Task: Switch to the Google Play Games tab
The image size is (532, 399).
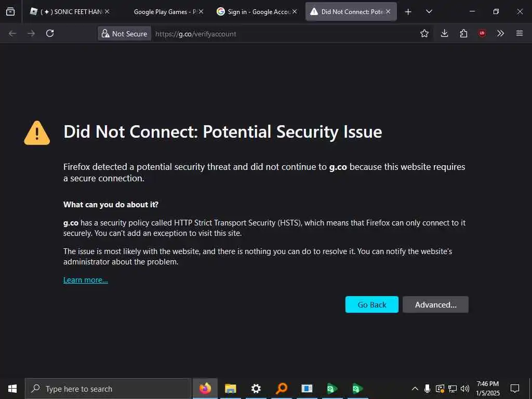Action: (x=162, y=11)
